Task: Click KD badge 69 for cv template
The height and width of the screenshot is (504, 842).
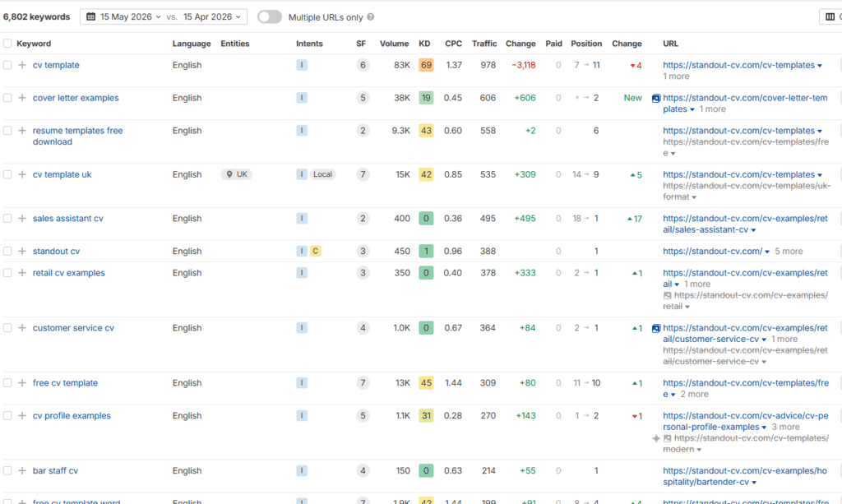Action: point(426,65)
